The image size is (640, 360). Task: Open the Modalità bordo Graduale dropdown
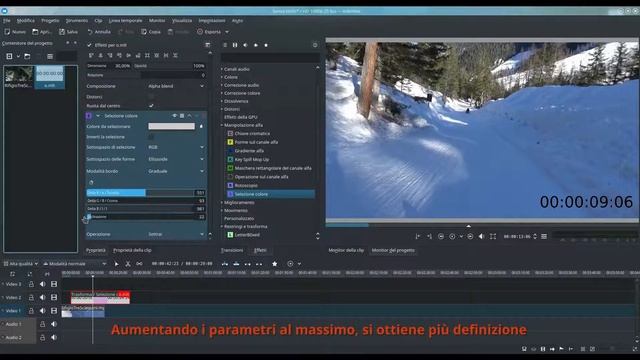[x=176, y=171]
